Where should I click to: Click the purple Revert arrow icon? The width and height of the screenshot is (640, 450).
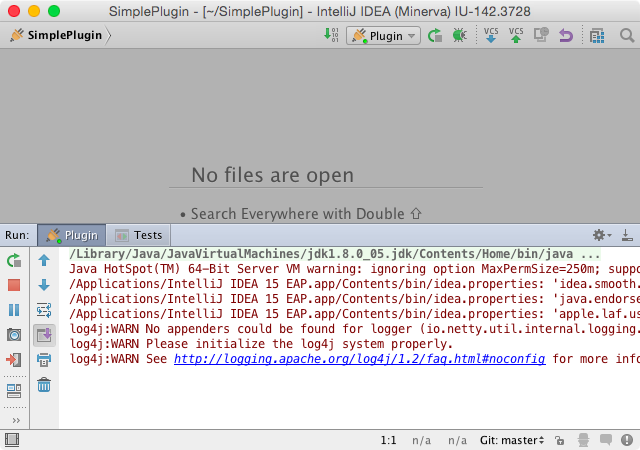(x=566, y=36)
